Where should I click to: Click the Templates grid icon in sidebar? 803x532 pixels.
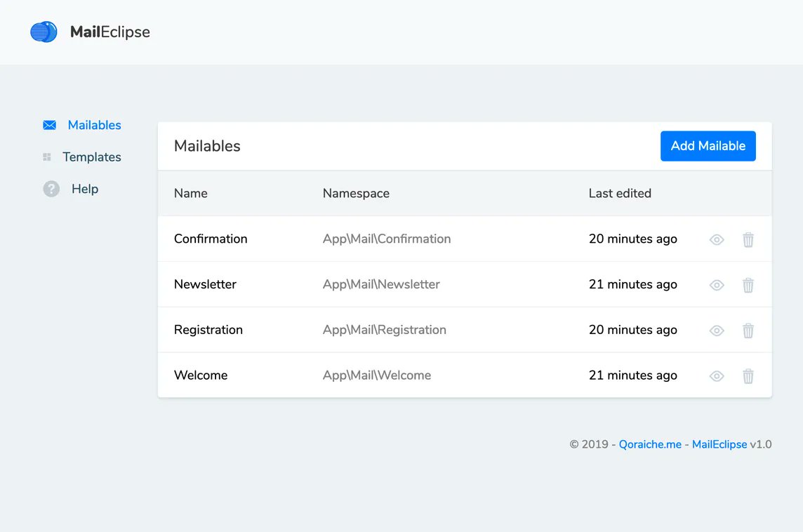point(47,157)
